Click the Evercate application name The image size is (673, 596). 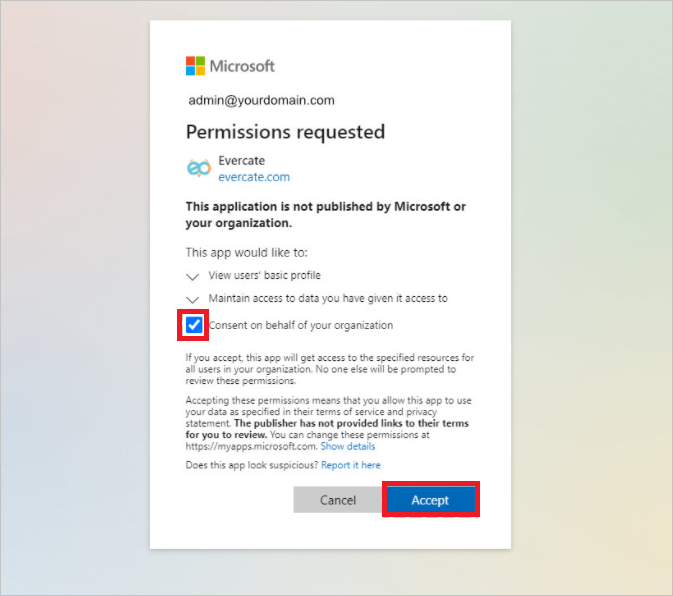click(242, 160)
